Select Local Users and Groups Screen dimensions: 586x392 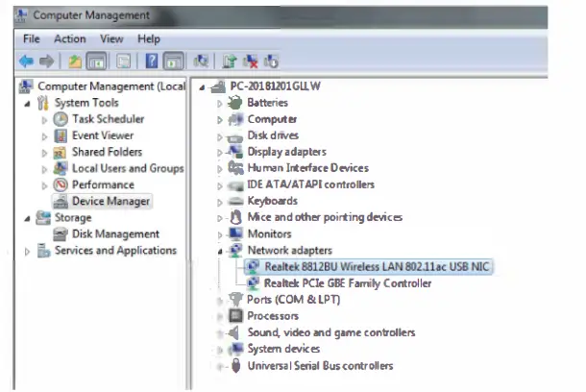tap(128, 168)
